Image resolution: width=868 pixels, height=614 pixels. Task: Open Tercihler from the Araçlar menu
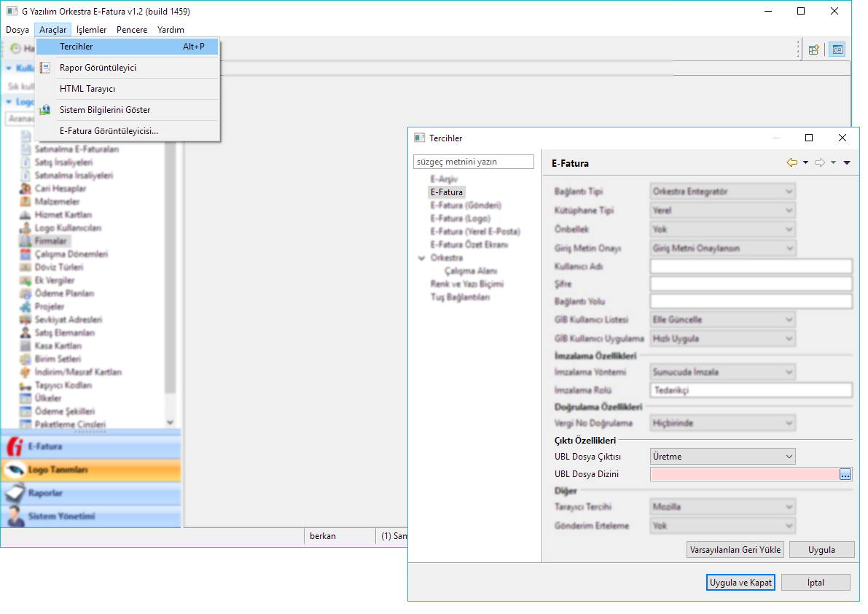pyautogui.click(x=128, y=47)
